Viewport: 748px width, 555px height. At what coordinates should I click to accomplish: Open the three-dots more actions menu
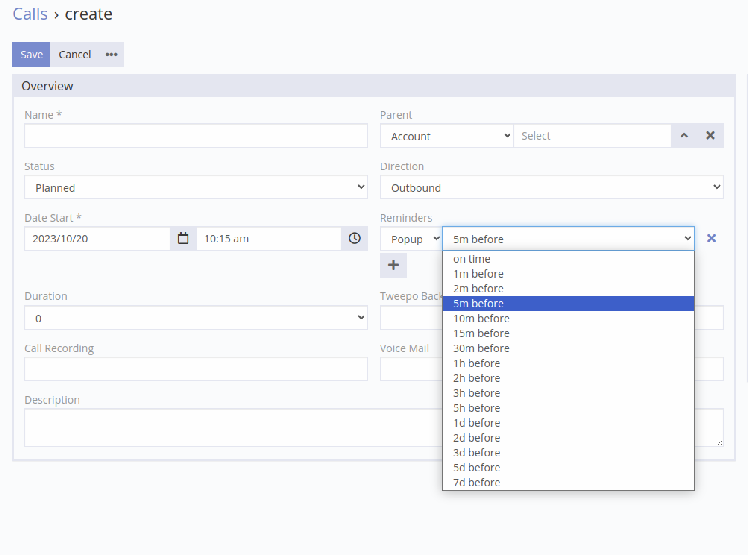tap(111, 55)
